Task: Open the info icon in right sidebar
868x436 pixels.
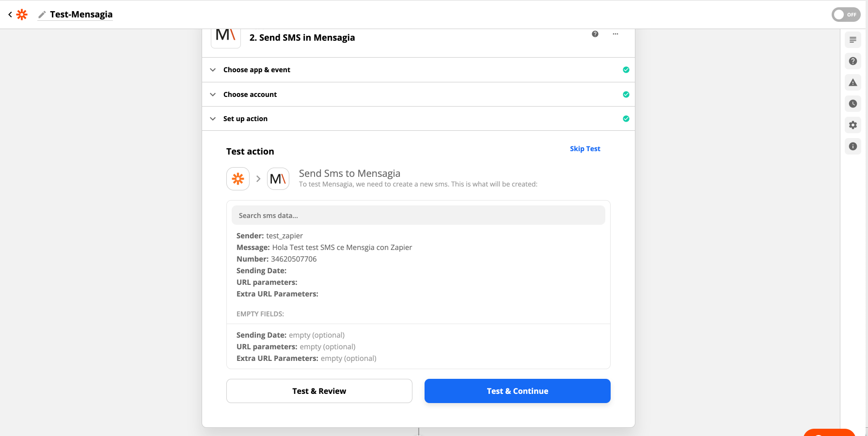Action: coord(852,146)
